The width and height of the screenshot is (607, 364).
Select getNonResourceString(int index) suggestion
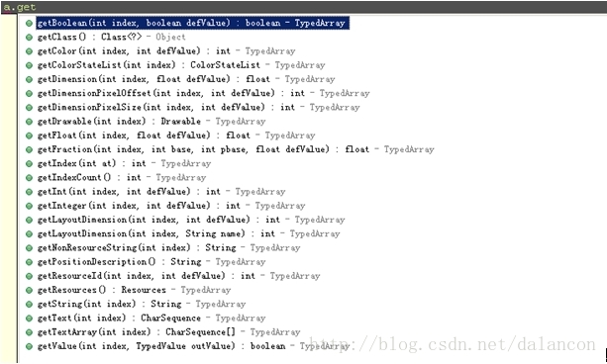click(x=168, y=248)
